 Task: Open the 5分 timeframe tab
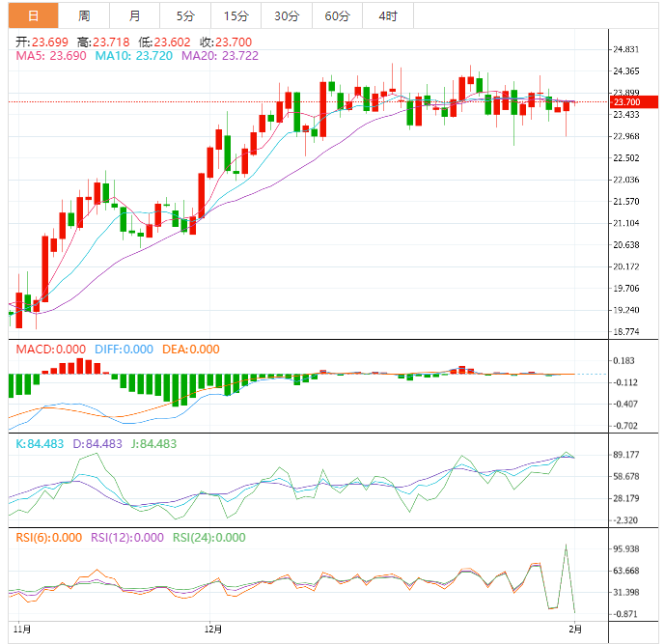click(185, 15)
